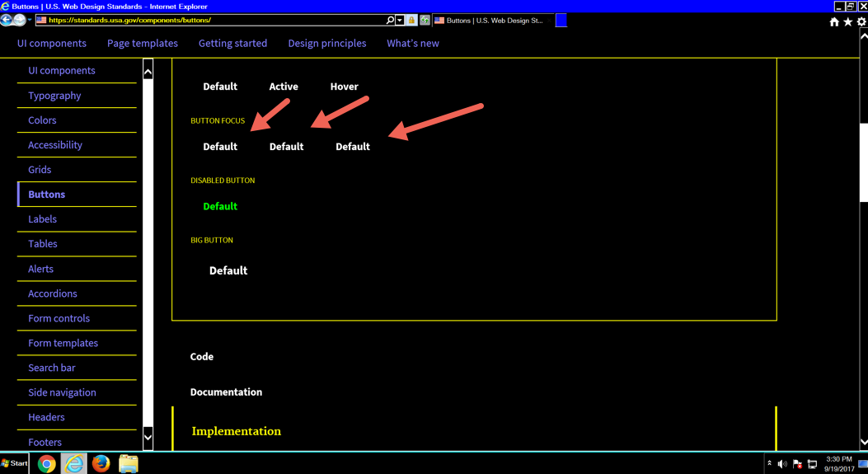Open Page templates in top navigation
This screenshot has width=868, height=474.
click(x=143, y=43)
